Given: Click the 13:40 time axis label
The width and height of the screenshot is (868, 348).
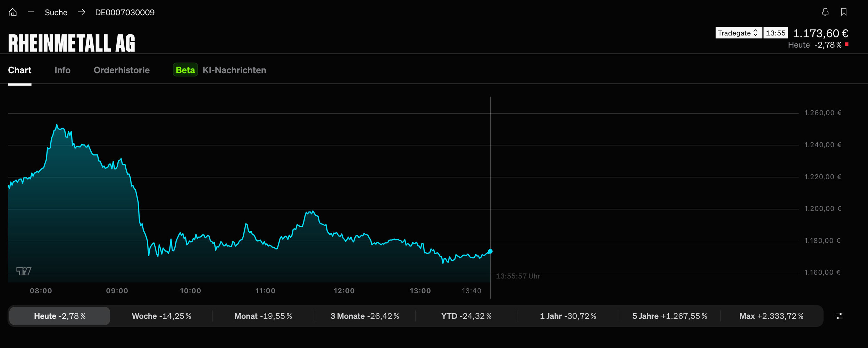Looking at the screenshot, I should click(x=471, y=291).
